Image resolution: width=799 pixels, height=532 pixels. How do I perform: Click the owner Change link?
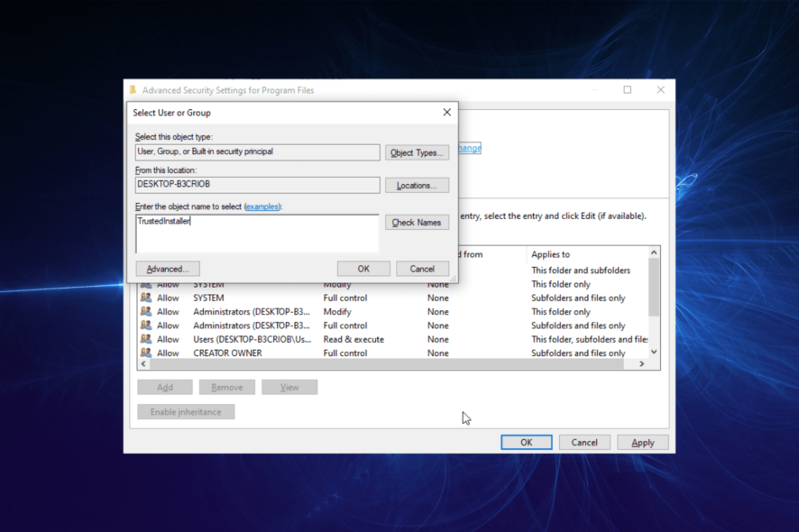click(469, 148)
